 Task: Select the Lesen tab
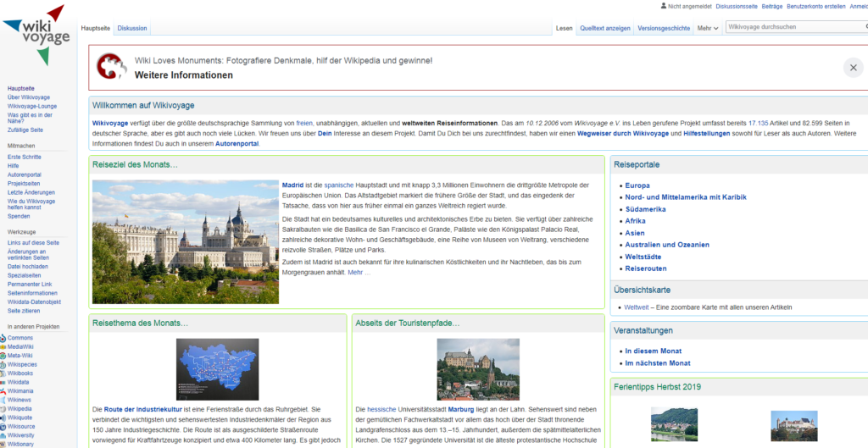[564, 28]
